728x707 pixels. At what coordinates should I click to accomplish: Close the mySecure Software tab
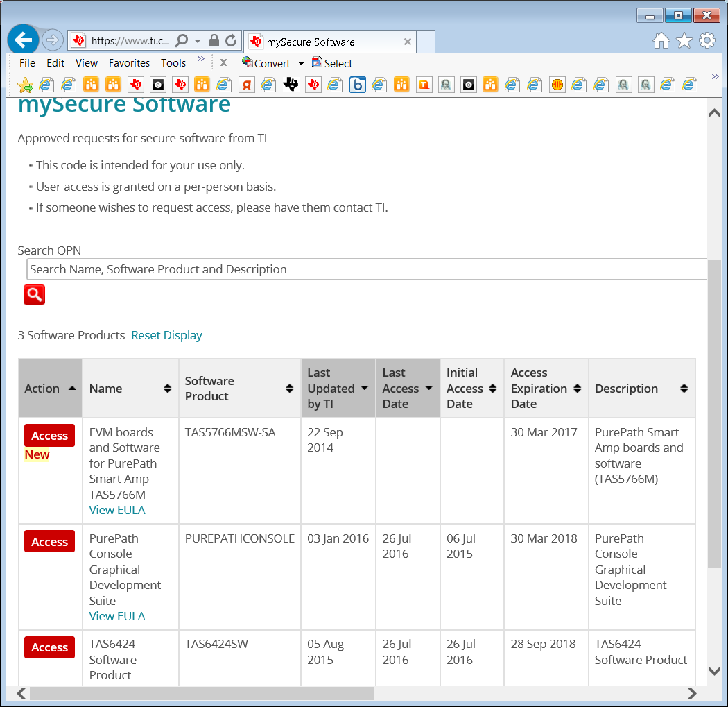click(x=408, y=42)
